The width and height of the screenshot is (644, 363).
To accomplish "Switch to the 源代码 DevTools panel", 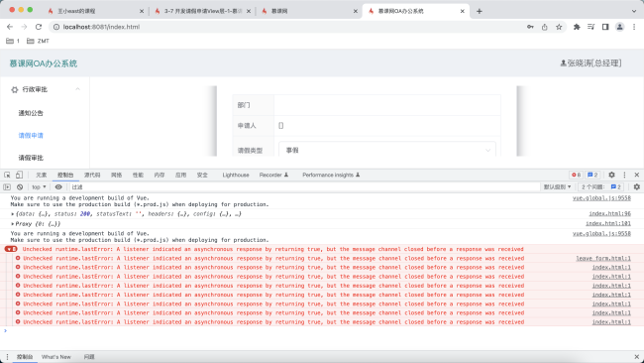I will coord(92,175).
